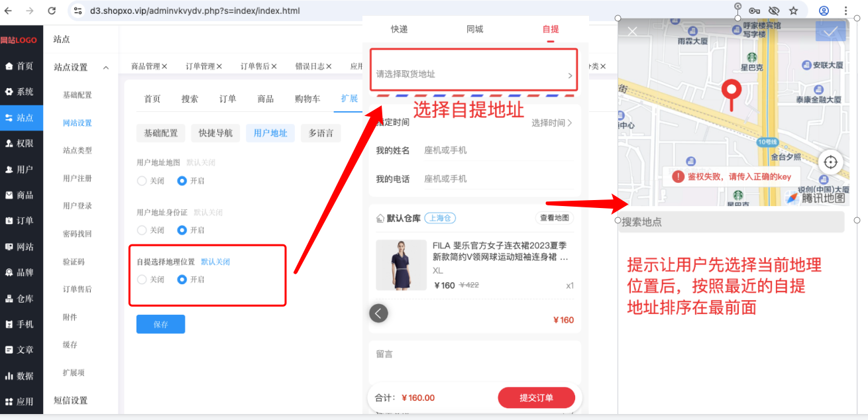The image size is (868, 420).
Task: Click the 用户 person icon in the sidebar
Action: (9, 170)
